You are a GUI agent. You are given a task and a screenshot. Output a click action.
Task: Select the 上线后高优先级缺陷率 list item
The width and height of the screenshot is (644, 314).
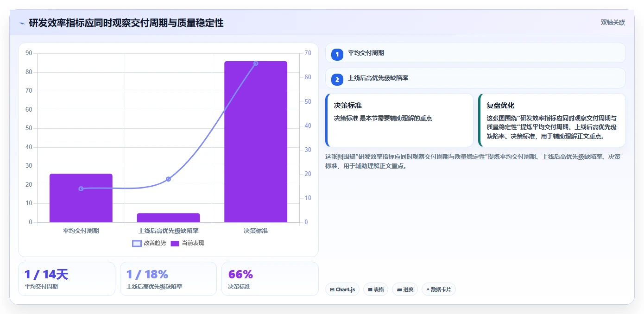click(x=475, y=78)
